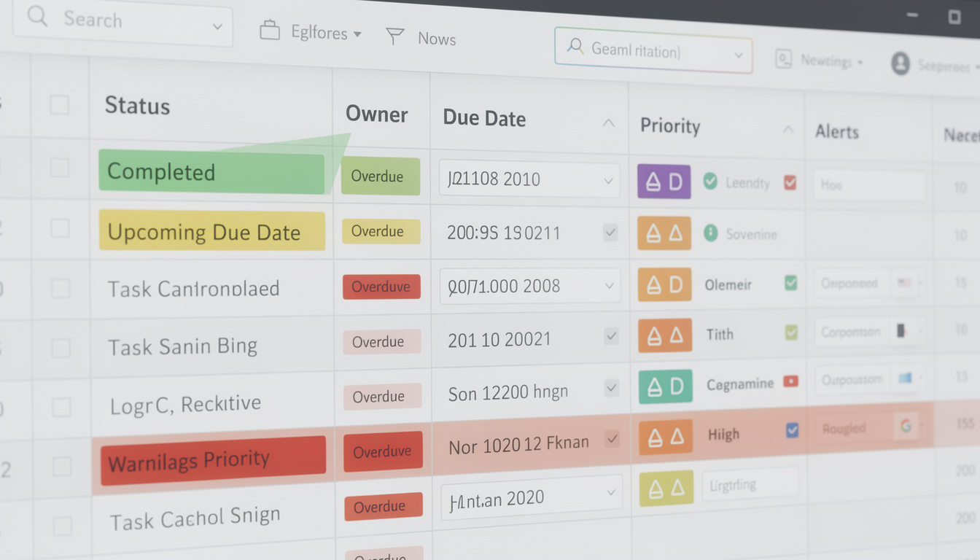Toggle the Due Date column sort chevron
Screen dimensions: 980x560
[609, 123]
